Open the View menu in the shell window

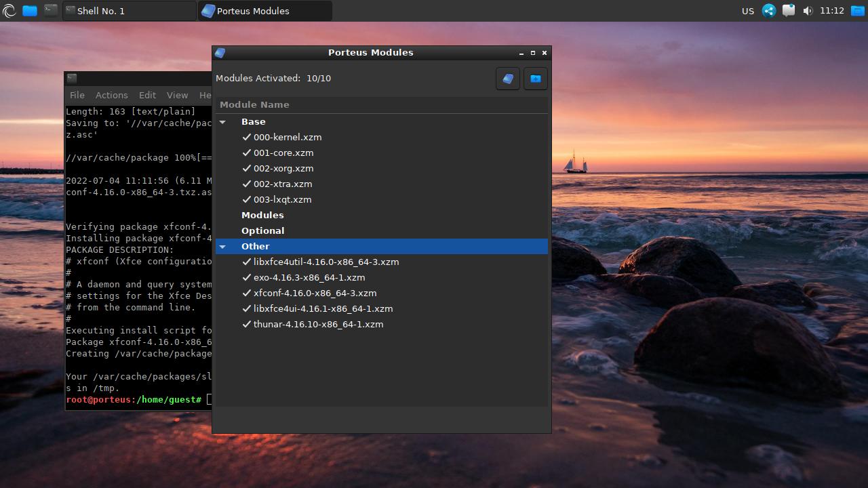click(x=177, y=95)
